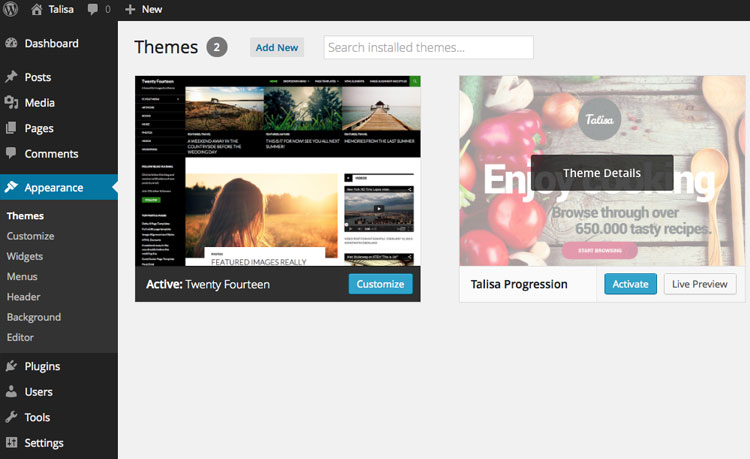Activate the Talisa Progression theme
Viewport: 750px width, 459px height.
click(630, 284)
